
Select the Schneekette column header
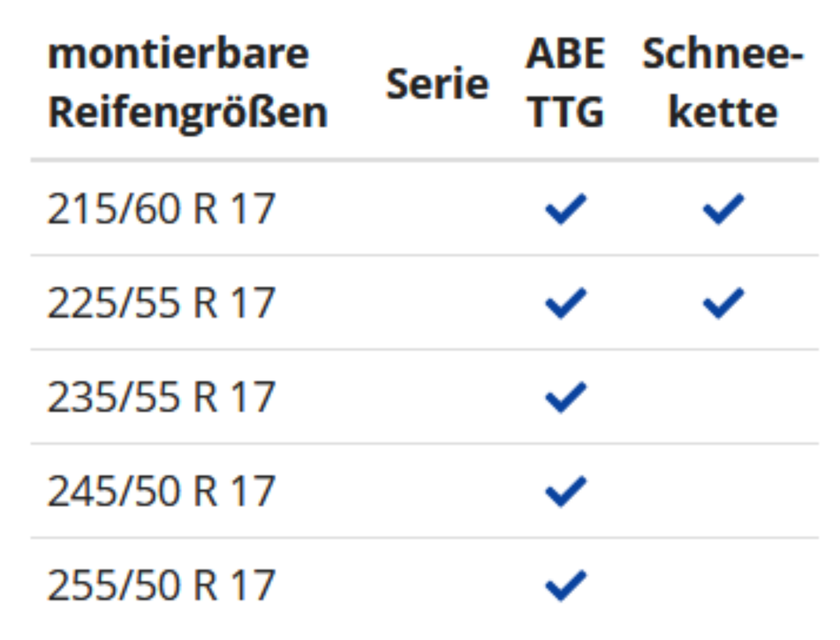tap(723, 84)
